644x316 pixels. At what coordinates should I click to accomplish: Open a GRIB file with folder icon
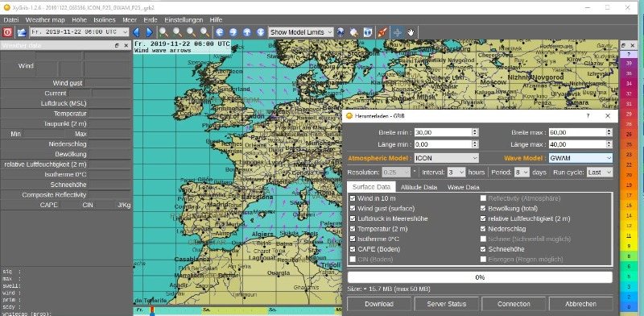coord(22,32)
